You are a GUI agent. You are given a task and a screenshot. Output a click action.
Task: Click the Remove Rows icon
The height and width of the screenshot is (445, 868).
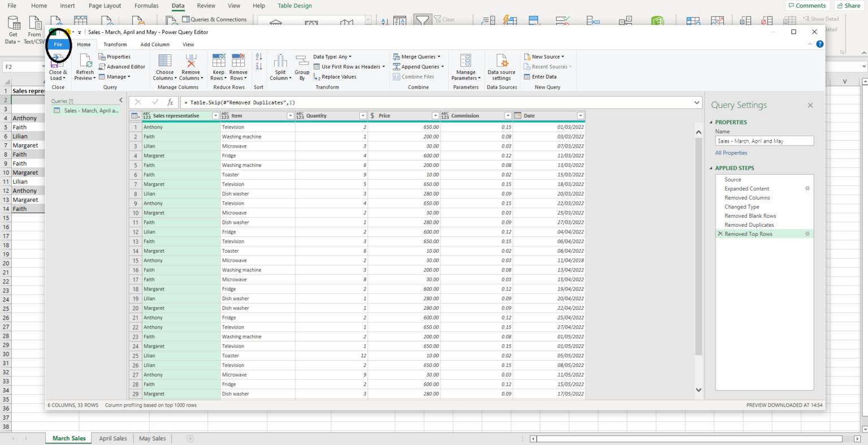click(x=238, y=67)
